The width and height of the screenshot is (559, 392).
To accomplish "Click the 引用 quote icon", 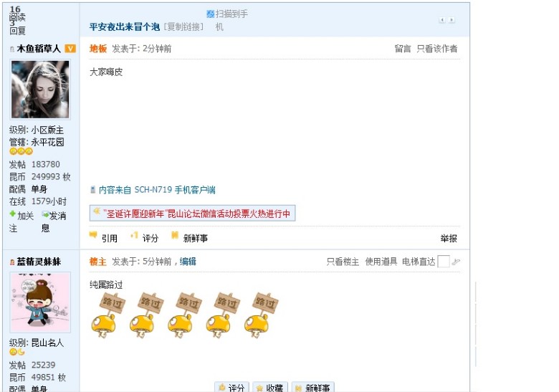I will pyautogui.click(x=93, y=235).
